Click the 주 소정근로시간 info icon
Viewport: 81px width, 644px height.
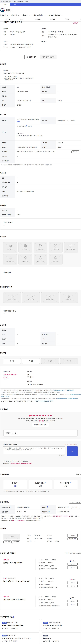[x=27, y=126]
